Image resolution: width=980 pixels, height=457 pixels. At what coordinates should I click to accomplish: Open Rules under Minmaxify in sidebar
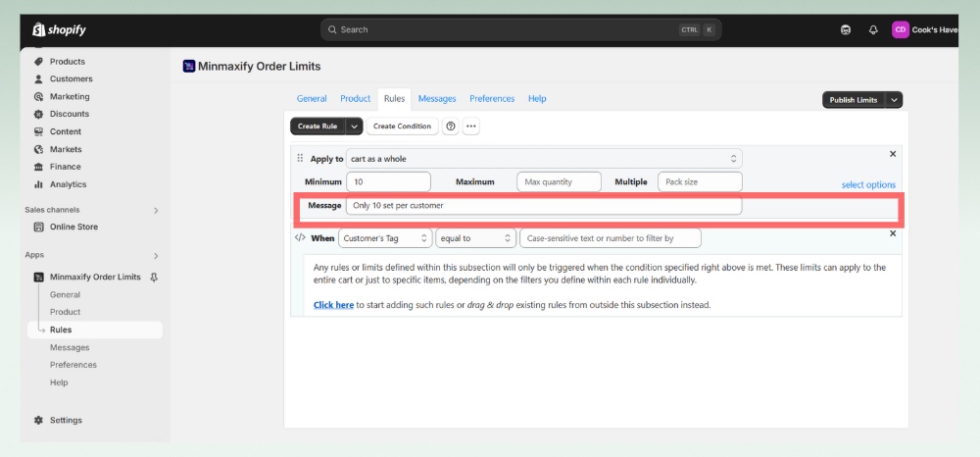click(95, 330)
